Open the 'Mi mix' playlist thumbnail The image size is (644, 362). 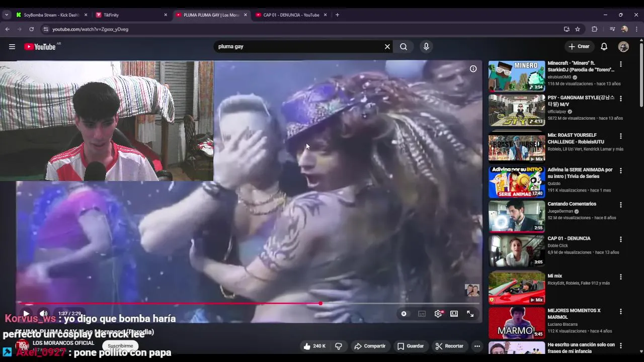tap(517, 288)
